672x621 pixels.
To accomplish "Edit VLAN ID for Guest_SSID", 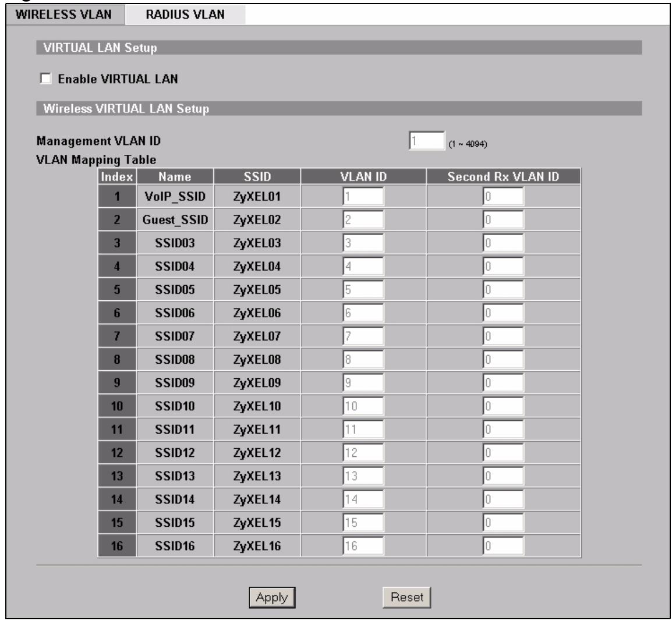I will pos(363,219).
